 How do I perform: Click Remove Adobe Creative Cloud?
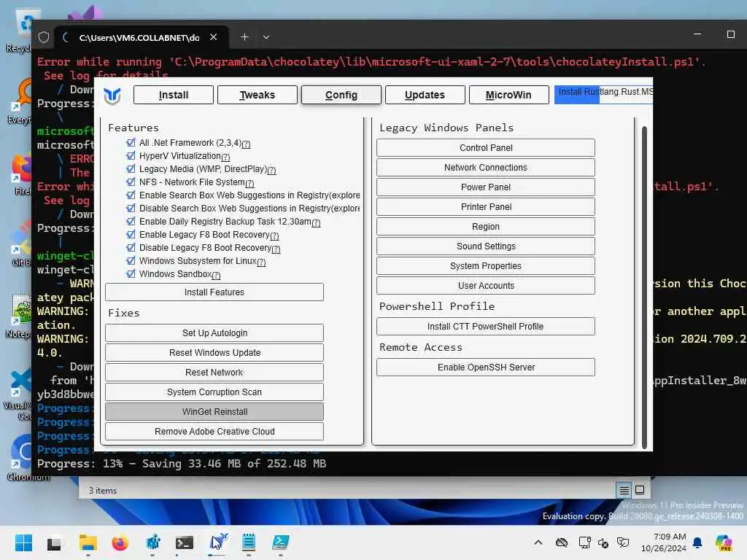pyautogui.click(x=214, y=432)
